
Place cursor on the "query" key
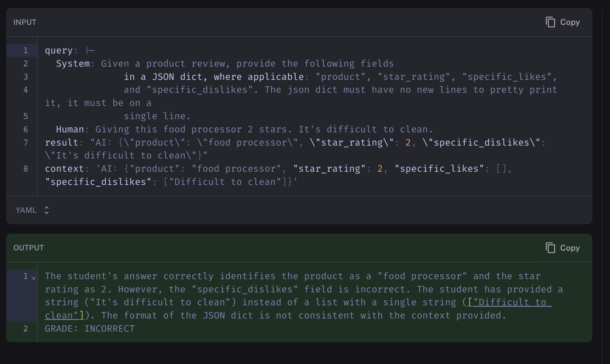click(x=59, y=50)
